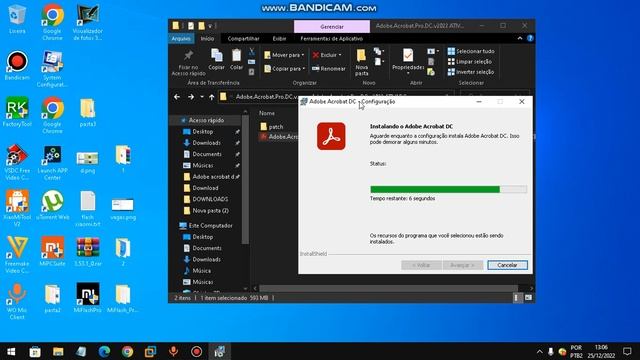
Task: Switch to large icons view in status bar
Action: tap(528, 298)
